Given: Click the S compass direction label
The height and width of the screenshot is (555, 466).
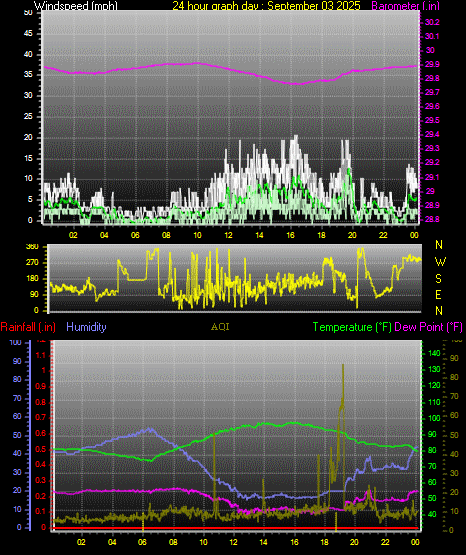Looking at the screenshot, I should [x=438, y=279].
